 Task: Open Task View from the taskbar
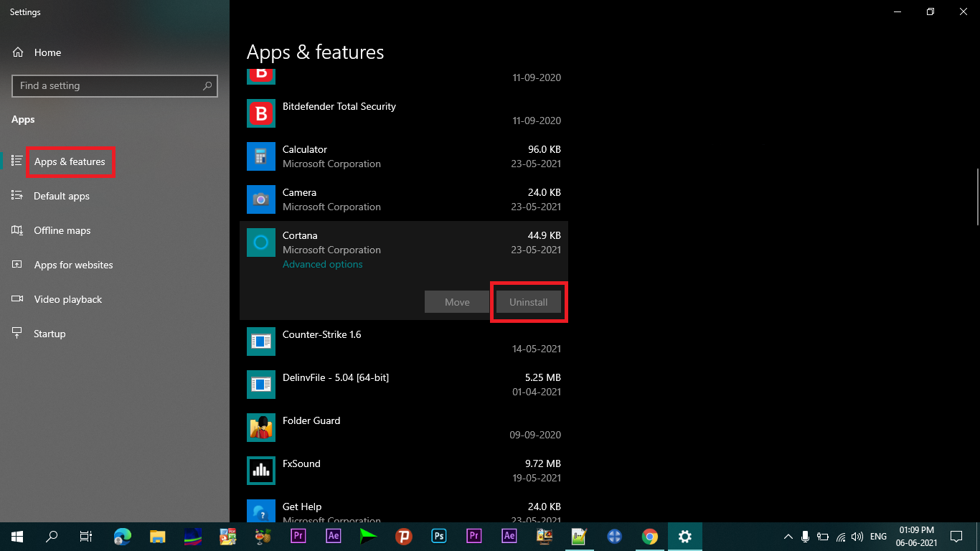(86, 536)
